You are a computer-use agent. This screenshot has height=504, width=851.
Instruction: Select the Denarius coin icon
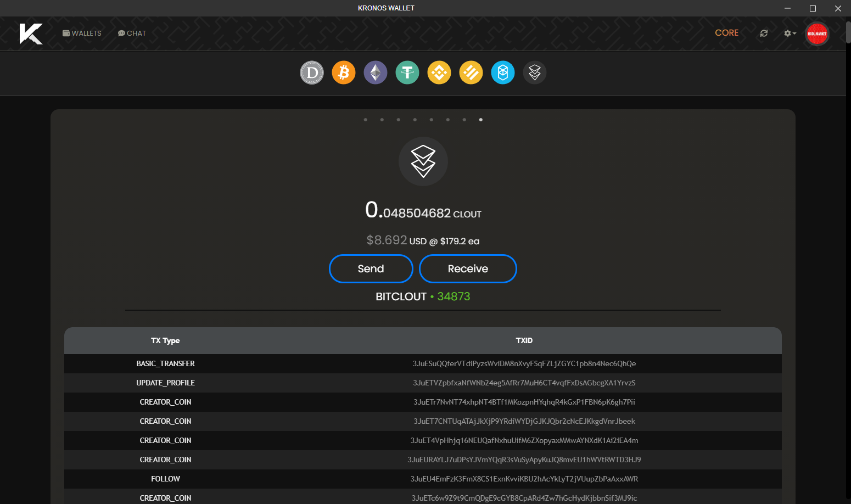pos(312,72)
